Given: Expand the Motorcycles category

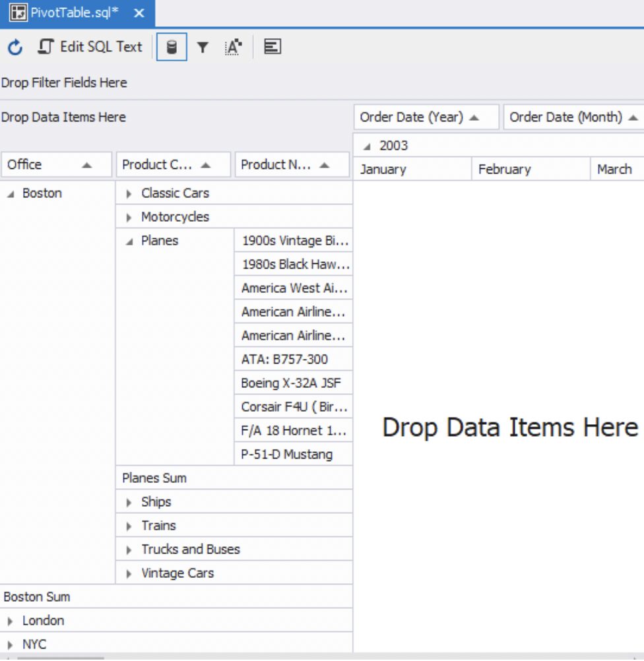Looking at the screenshot, I should click(x=129, y=218).
